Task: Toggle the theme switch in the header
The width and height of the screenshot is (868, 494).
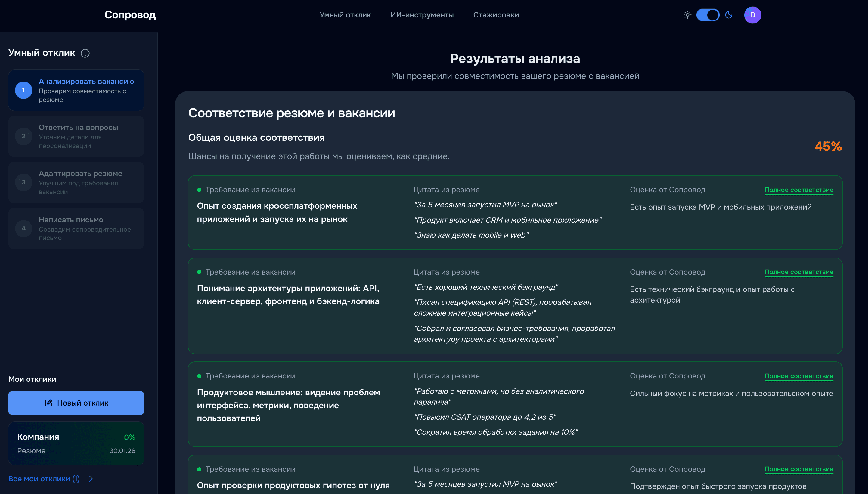Action: (x=708, y=15)
